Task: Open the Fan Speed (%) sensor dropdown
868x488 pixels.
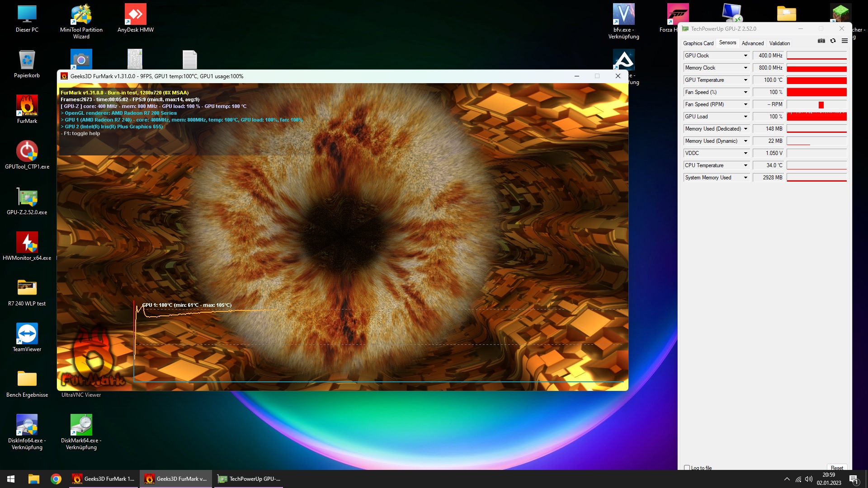Action: pyautogui.click(x=745, y=92)
